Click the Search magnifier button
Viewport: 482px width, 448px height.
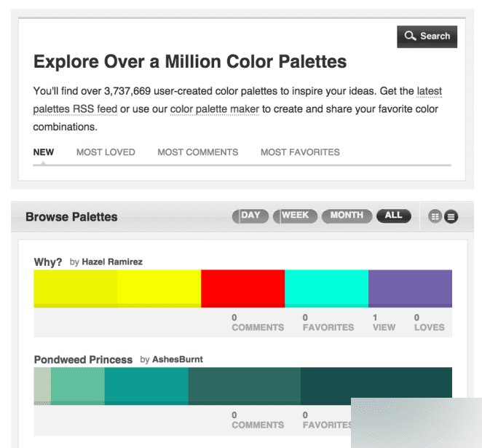tap(427, 36)
